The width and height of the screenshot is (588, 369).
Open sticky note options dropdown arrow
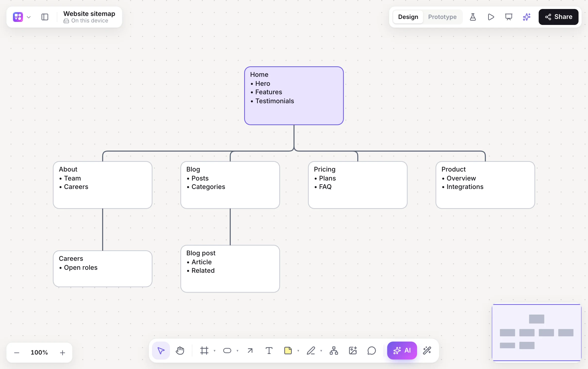pyautogui.click(x=298, y=351)
